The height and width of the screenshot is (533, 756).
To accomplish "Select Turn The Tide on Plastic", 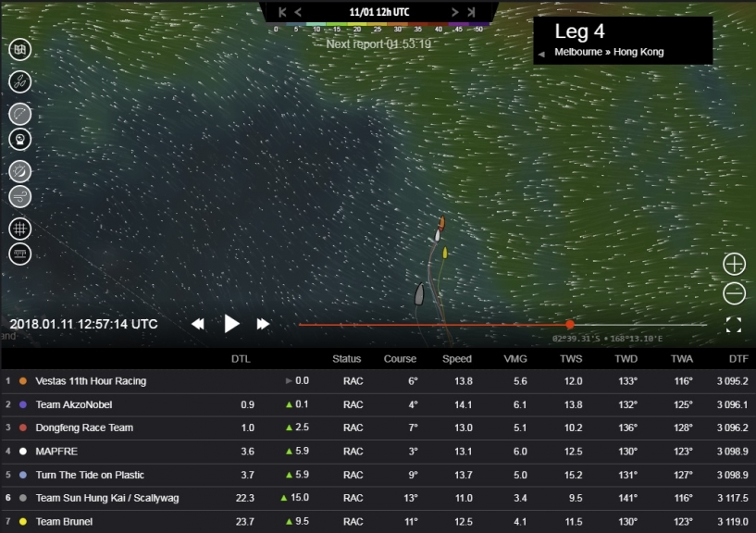I will point(378,475).
